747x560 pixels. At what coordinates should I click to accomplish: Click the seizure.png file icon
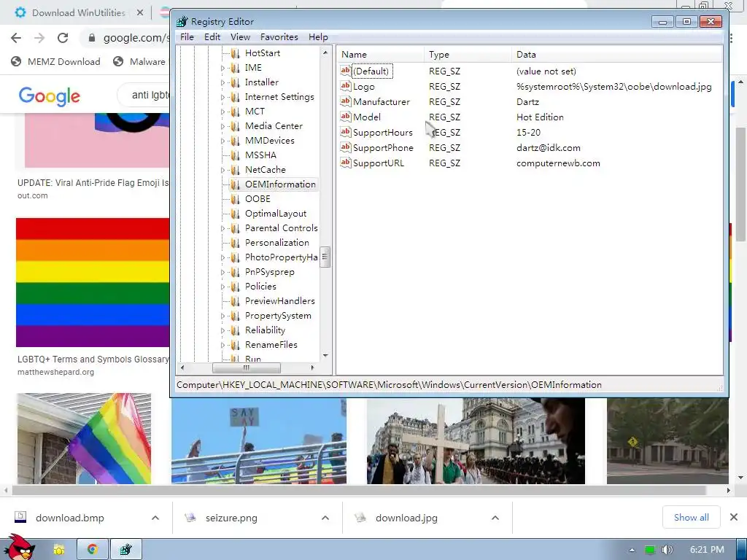pos(190,517)
